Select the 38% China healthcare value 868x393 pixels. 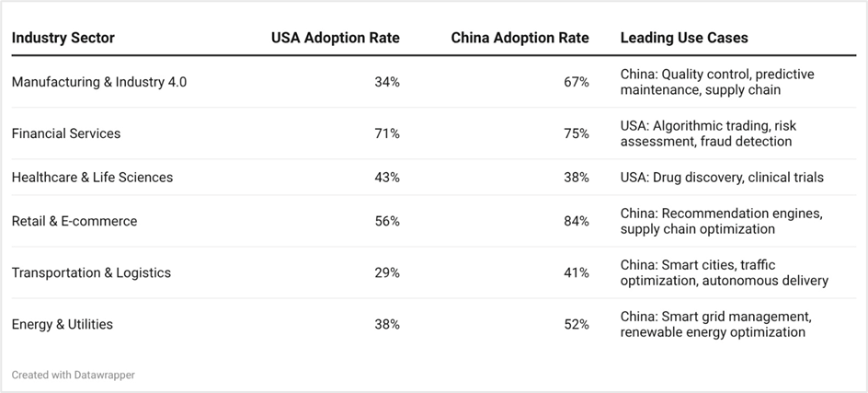[x=577, y=177]
